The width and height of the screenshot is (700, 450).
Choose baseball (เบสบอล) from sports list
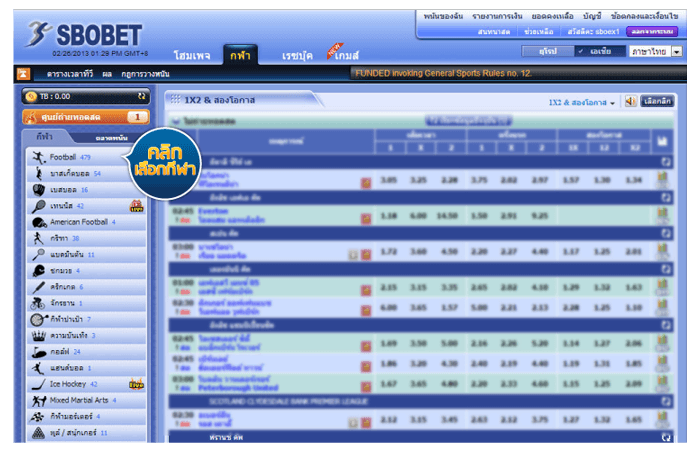(87, 190)
